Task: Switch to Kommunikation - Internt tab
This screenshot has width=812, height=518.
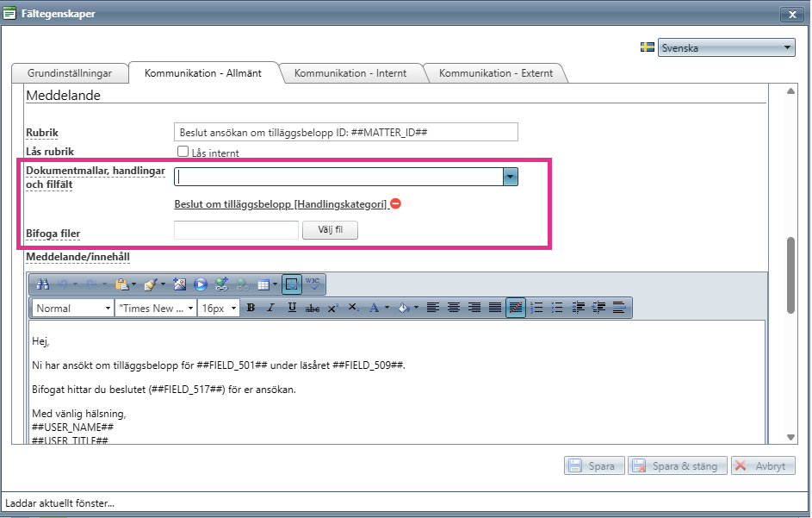Action: pyautogui.click(x=350, y=73)
